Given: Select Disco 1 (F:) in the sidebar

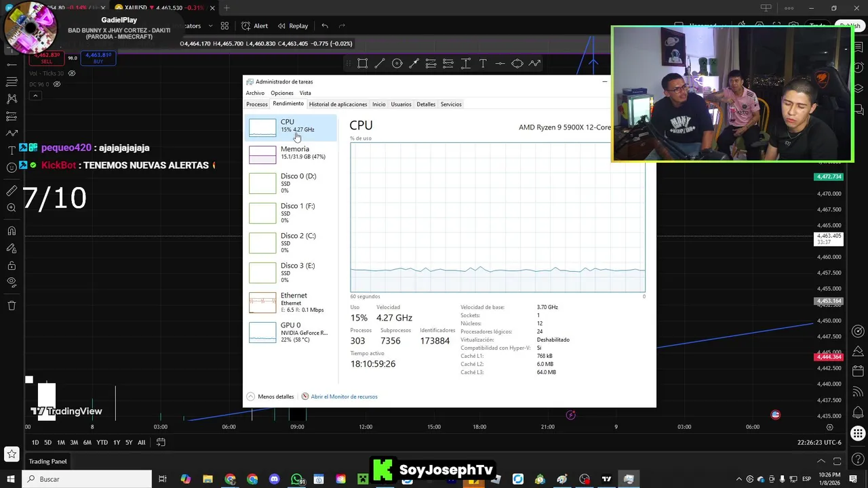Looking at the screenshot, I should click(290, 213).
